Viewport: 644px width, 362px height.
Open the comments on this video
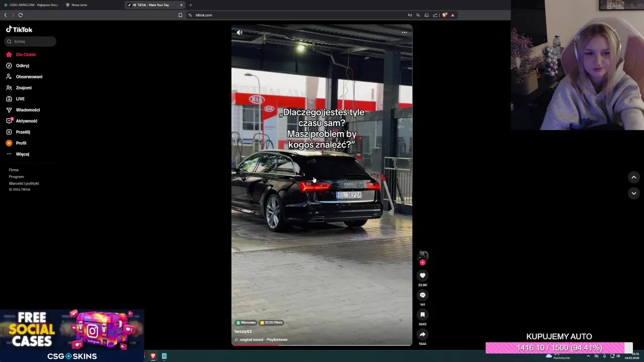coord(423,295)
